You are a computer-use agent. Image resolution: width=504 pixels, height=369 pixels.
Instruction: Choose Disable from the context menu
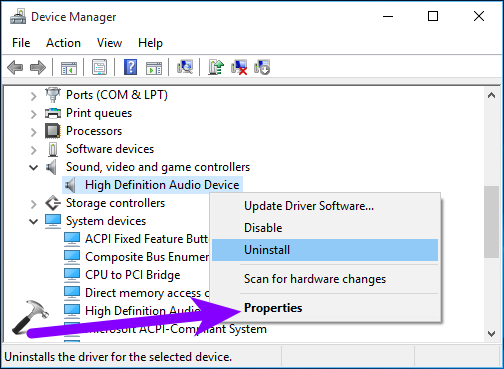pos(325,228)
